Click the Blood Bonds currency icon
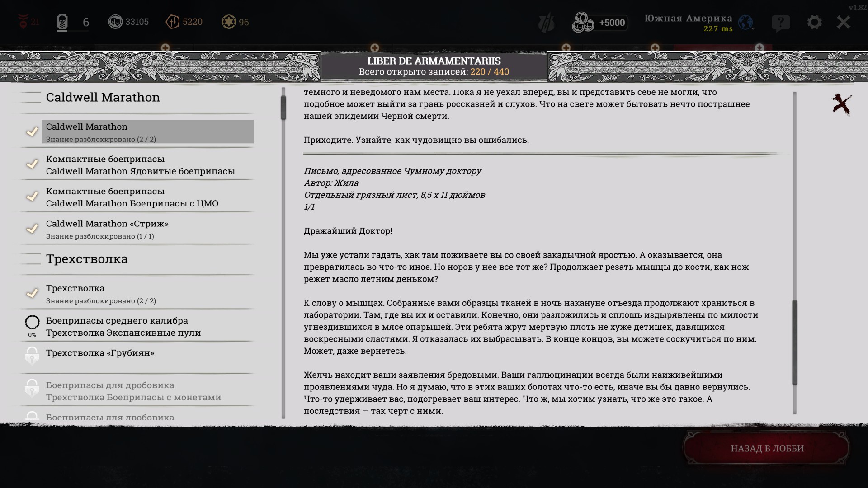This screenshot has height=488, width=868. tap(173, 22)
